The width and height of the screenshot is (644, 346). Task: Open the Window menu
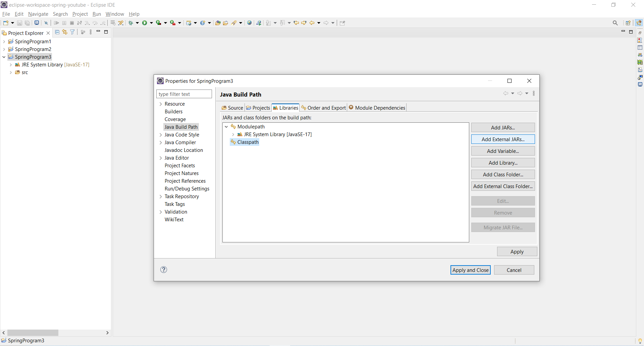(x=115, y=14)
